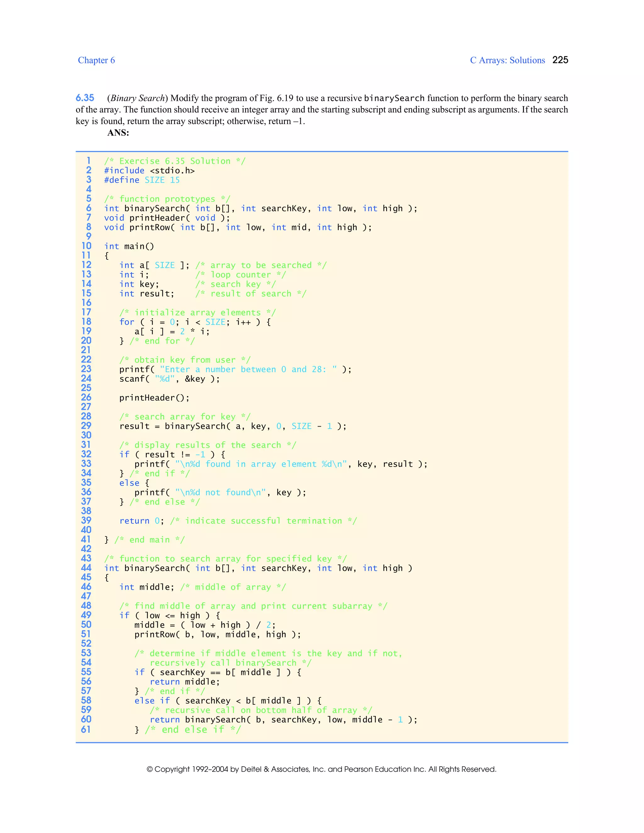
Task: Click the 'printHeader();' call
Action: point(154,398)
